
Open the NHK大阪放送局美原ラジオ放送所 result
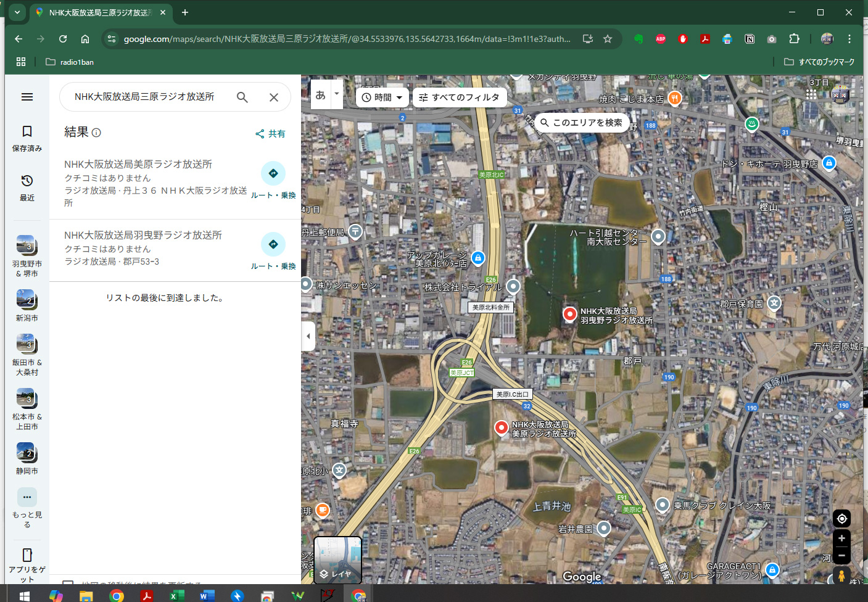click(x=138, y=164)
